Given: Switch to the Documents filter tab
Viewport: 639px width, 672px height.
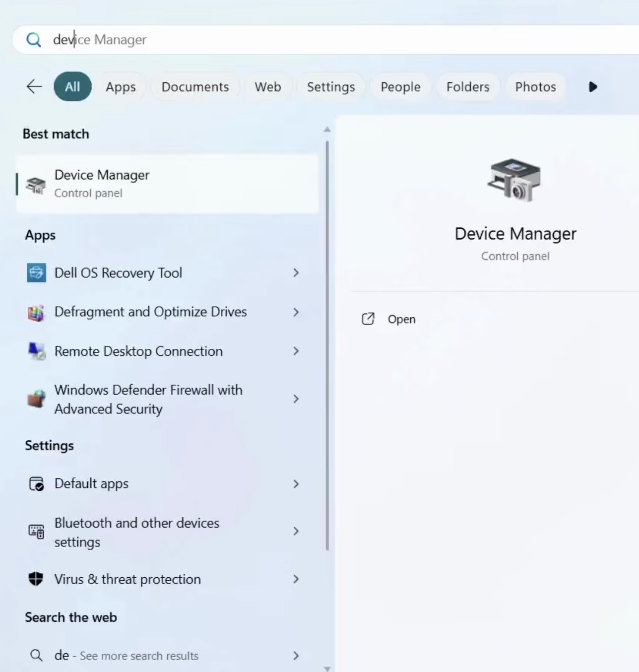Looking at the screenshot, I should click(195, 87).
